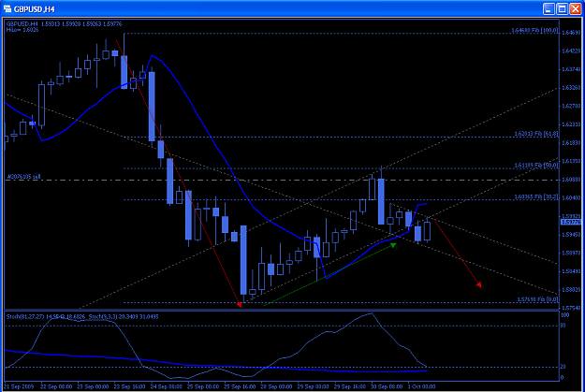Click the '23 Sep 16:00' time label
Screen dimensions: 585x392
[129, 386]
